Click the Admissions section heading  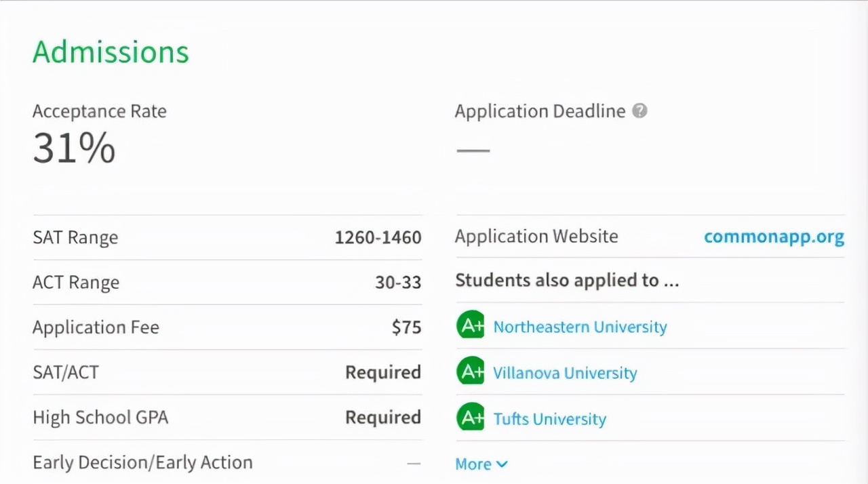(x=111, y=52)
